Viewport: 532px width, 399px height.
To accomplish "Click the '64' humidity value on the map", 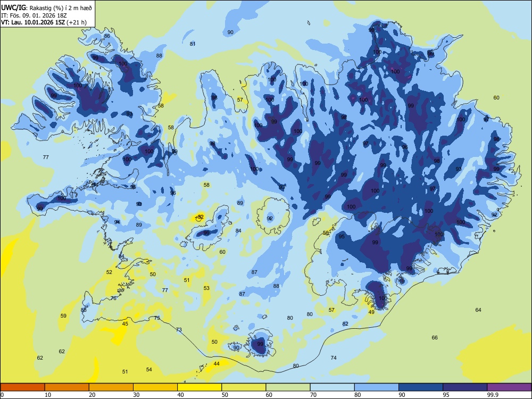I will [x=478, y=310].
